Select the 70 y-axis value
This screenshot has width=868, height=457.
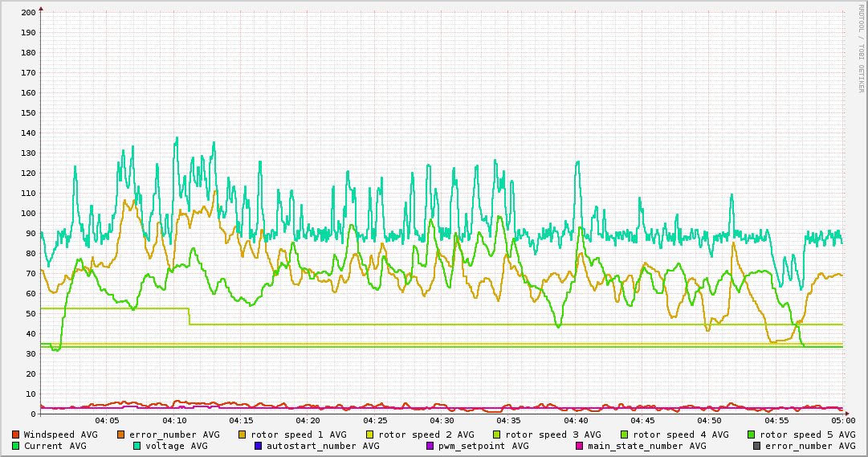tap(31, 274)
